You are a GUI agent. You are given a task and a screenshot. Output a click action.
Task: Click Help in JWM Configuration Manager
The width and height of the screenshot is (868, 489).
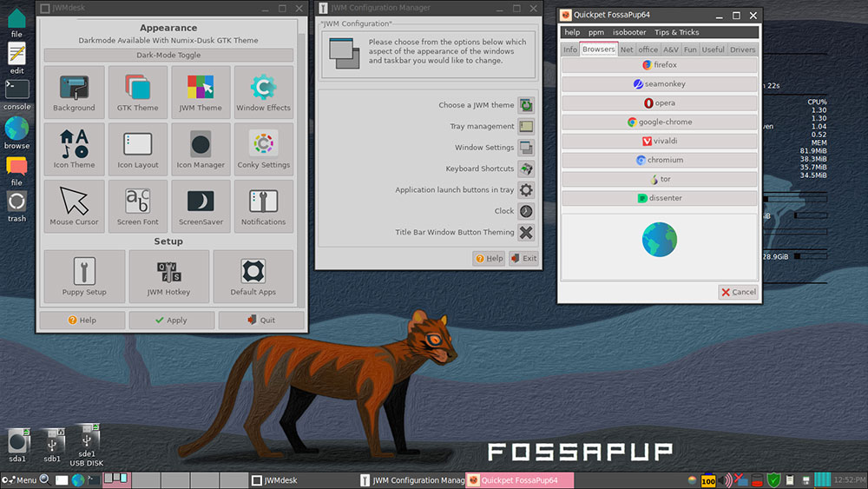coord(489,258)
